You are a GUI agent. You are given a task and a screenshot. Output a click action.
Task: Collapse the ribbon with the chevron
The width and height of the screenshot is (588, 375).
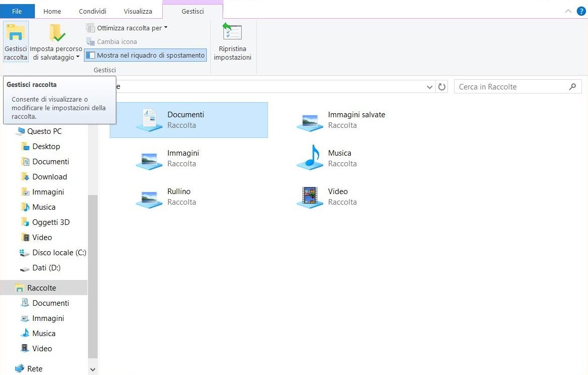tap(568, 11)
